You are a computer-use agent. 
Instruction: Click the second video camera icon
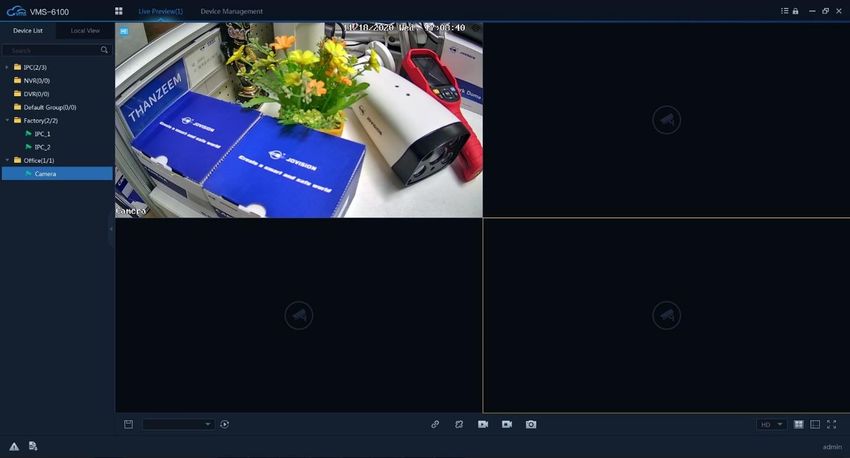pos(507,424)
